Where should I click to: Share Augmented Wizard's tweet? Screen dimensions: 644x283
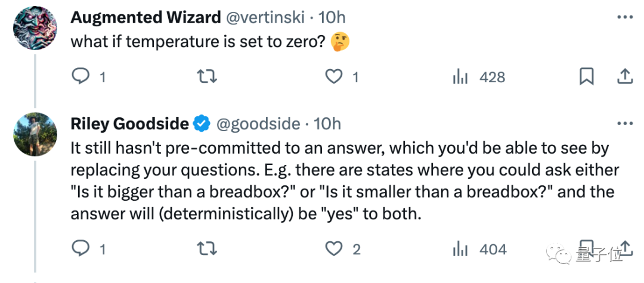pos(624,76)
